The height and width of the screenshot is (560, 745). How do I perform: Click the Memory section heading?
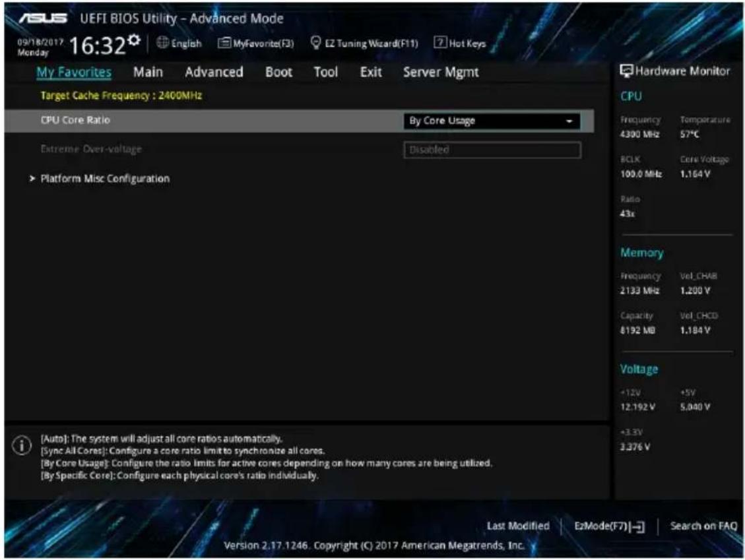[x=642, y=253]
